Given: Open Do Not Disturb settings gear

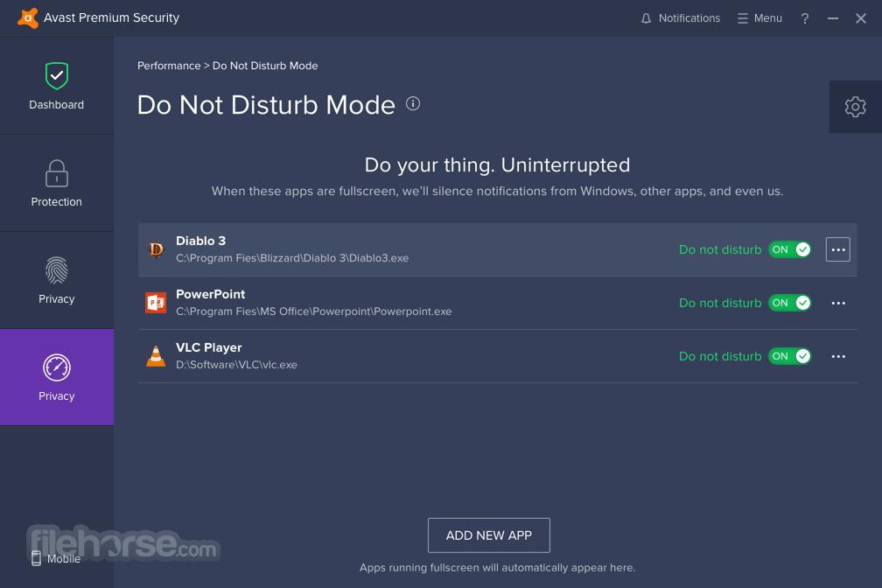Looking at the screenshot, I should pos(855,107).
